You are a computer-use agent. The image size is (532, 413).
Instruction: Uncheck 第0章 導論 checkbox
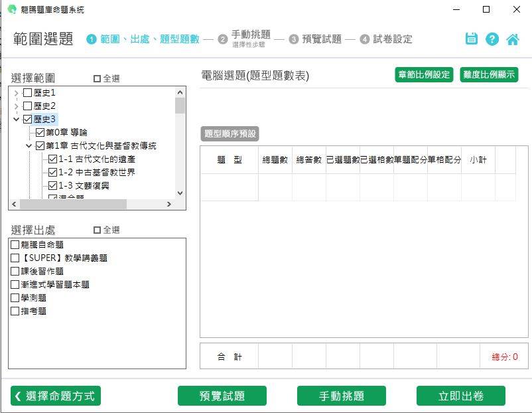[x=40, y=132]
